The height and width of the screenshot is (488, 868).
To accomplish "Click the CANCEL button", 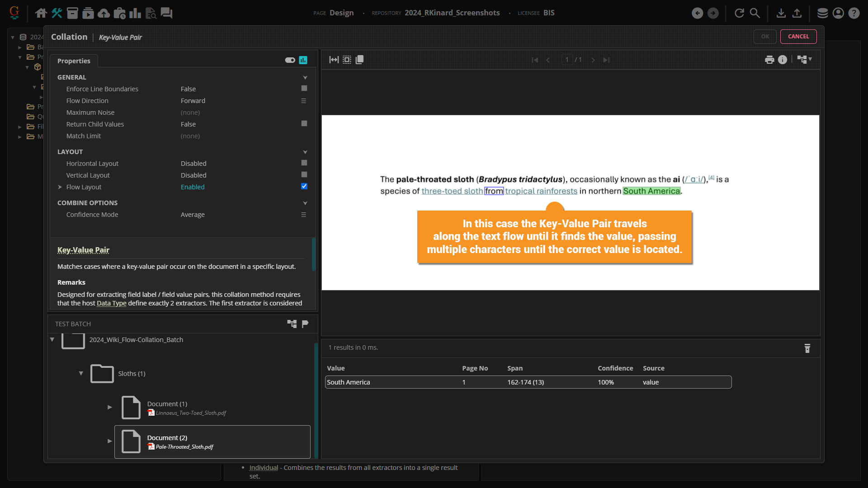I will pyautogui.click(x=798, y=37).
